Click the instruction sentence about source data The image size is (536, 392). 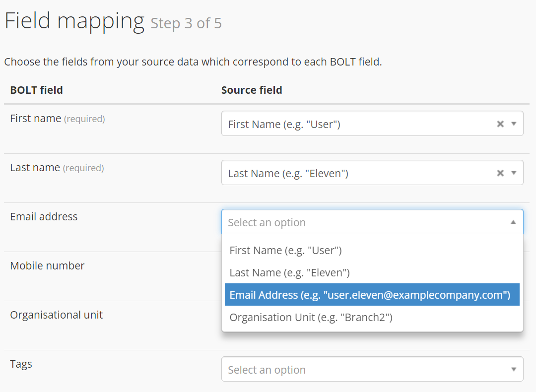click(x=193, y=62)
